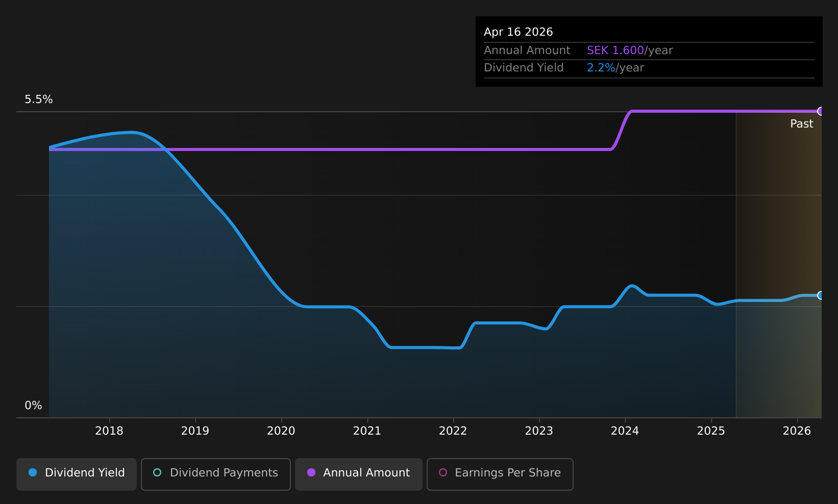
Task: Click the 2018 x-axis label
Action: point(109,431)
